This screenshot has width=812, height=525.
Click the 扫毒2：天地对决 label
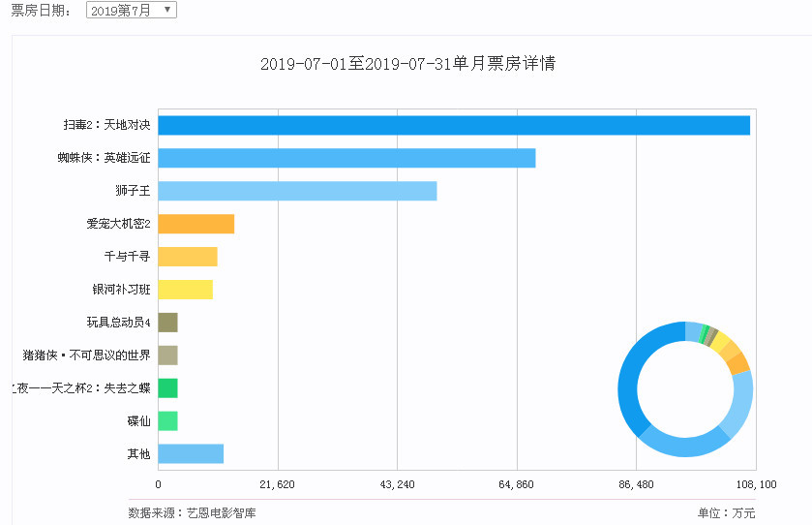pyautogui.click(x=106, y=125)
